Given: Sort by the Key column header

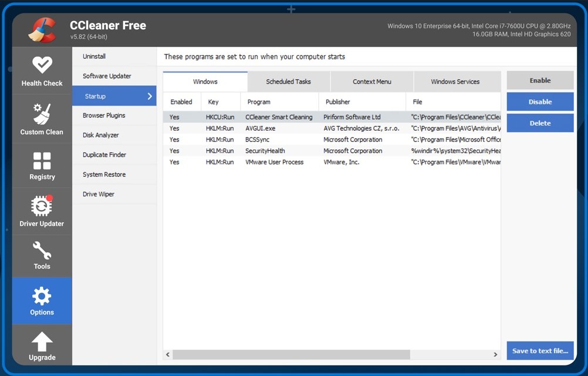Looking at the screenshot, I should pyautogui.click(x=221, y=102).
